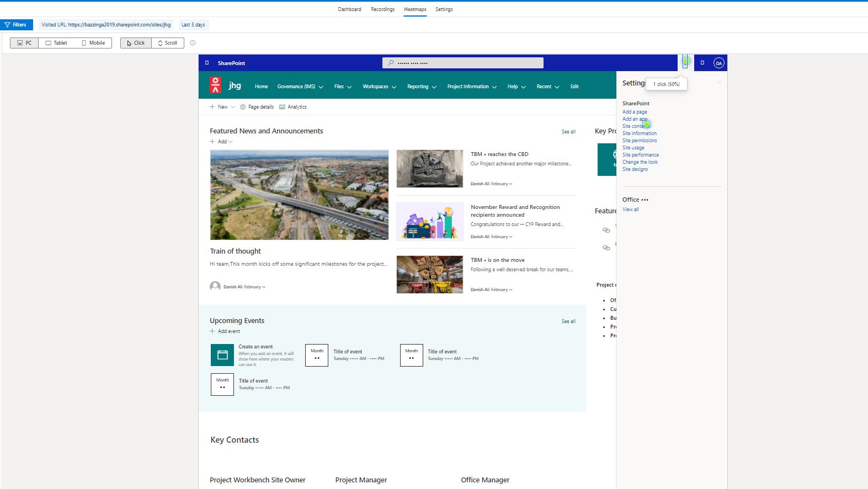Click the heatmap info icon
The image size is (868, 489).
(x=193, y=43)
